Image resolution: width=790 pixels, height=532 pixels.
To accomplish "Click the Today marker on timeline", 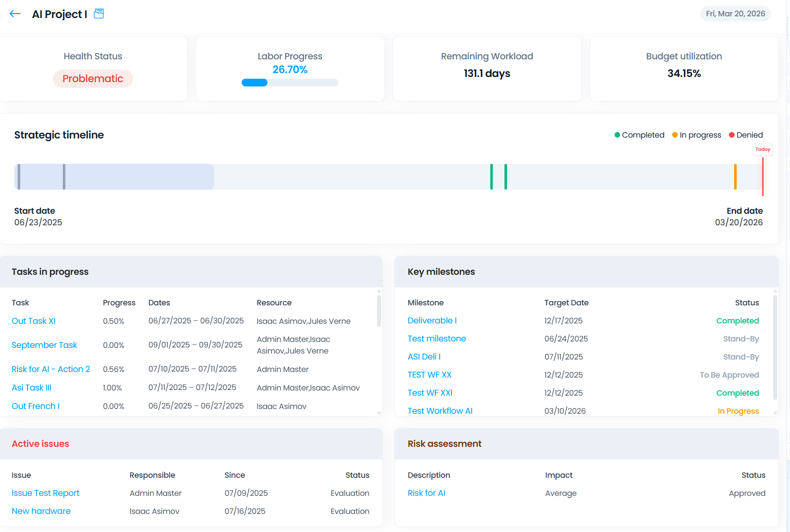I will pyautogui.click(x=762, y=150).
